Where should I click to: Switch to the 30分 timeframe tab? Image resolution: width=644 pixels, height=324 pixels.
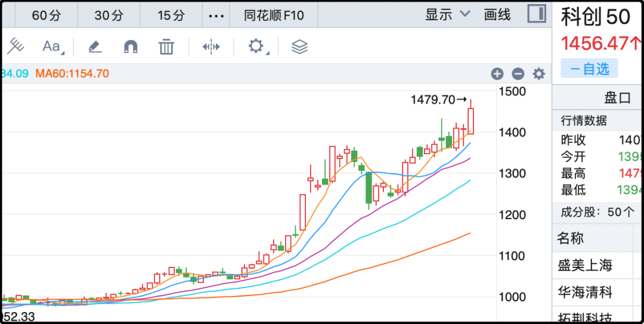tap(109, 15)
